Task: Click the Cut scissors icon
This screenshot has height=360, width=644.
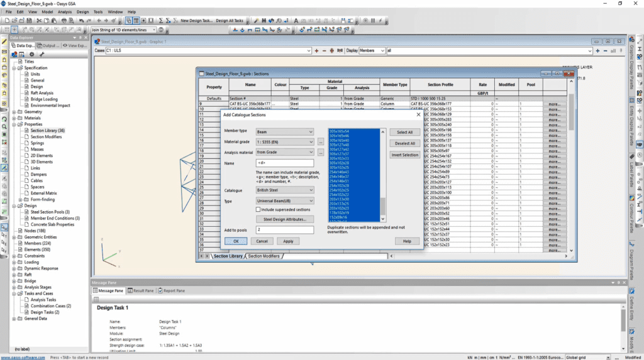Action: (x=39, y=21)
